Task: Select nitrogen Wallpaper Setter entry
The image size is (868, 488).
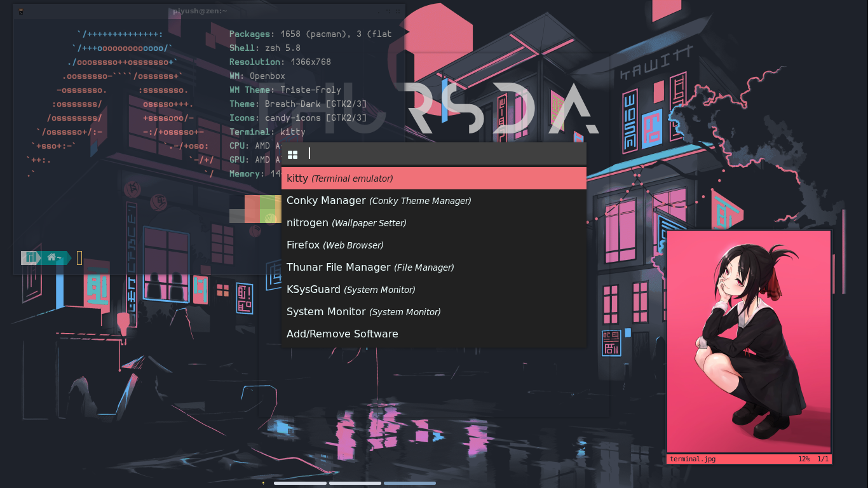Action: tap(434, 223)
